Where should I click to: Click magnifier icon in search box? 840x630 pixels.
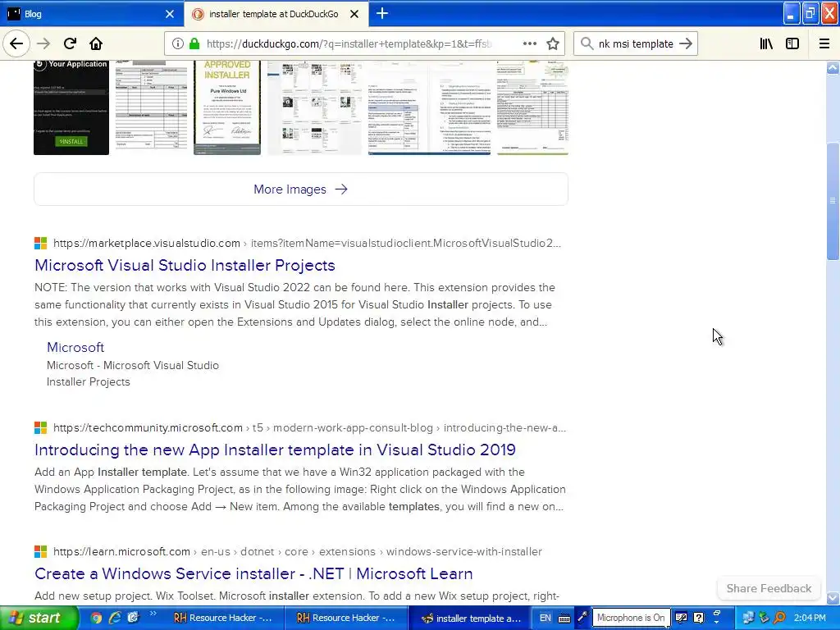tap(587, 43)
